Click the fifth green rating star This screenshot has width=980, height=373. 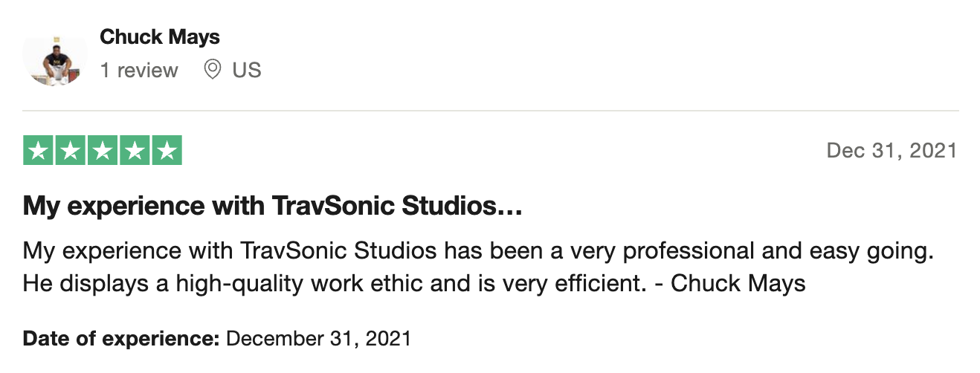click(x=168, y=152)
